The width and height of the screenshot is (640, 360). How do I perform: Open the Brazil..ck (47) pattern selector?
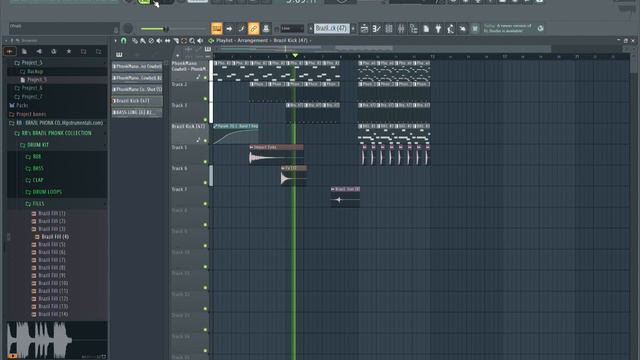click(x=331, y=29)
